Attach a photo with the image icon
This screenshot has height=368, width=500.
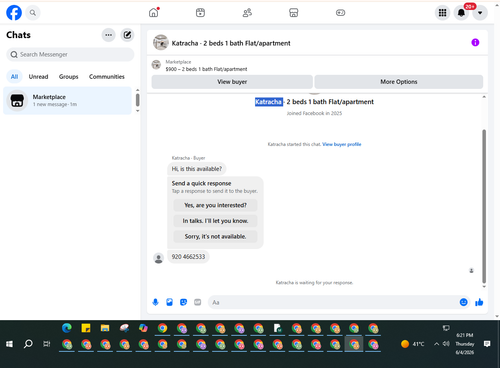169,302
